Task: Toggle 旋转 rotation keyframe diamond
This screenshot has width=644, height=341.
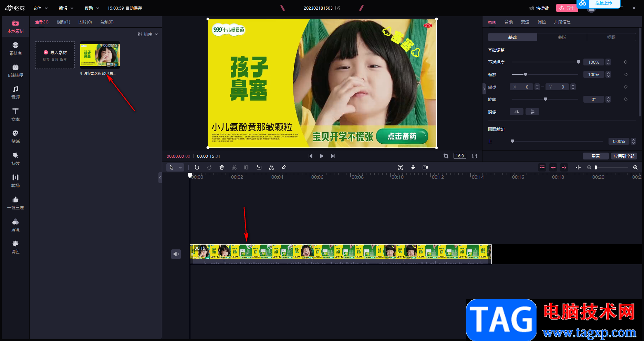Action: click(x=626, y=99)
